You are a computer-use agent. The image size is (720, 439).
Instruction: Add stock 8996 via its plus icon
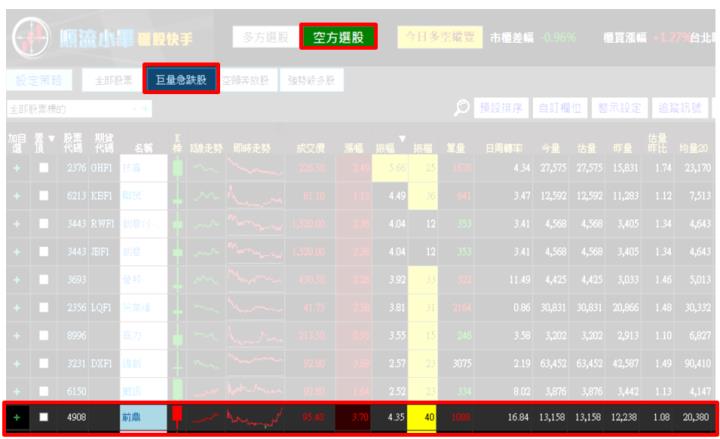pos(17,336)
